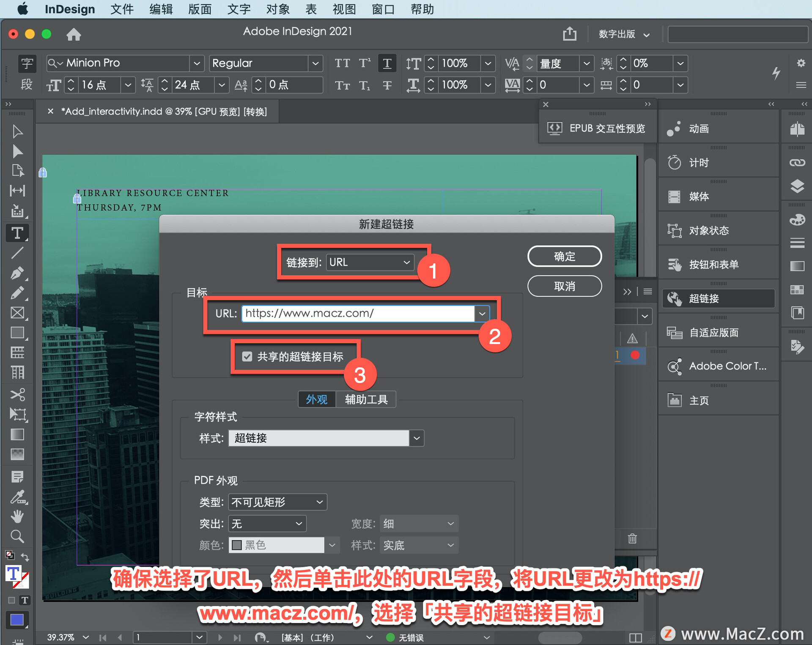Open the Buttons and Forms panel
Viewport: 812px width, 645px height.
pyautogui.click(x=718, y=265)
